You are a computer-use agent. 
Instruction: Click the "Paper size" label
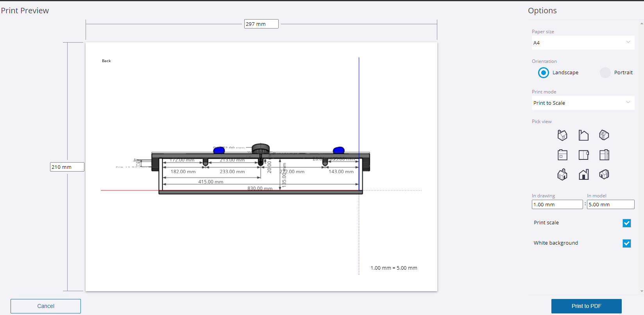[543, 32]
